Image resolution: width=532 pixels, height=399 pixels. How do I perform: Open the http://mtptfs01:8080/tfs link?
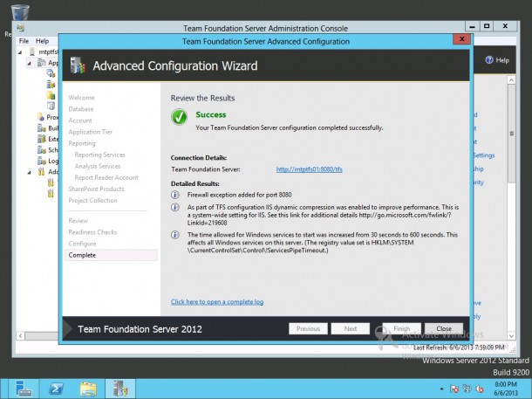(309, 169)
